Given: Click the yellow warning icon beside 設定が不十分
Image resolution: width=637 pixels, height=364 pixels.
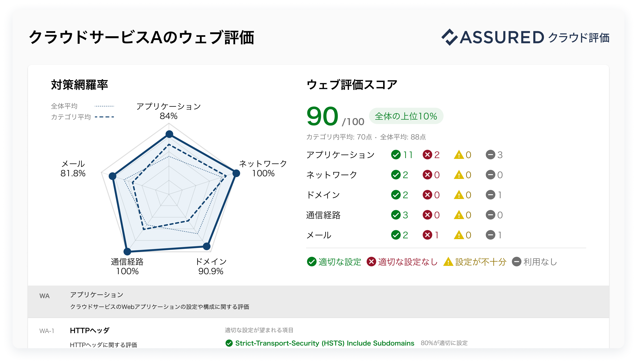Looking at the screenshot, I should point(448,262).
